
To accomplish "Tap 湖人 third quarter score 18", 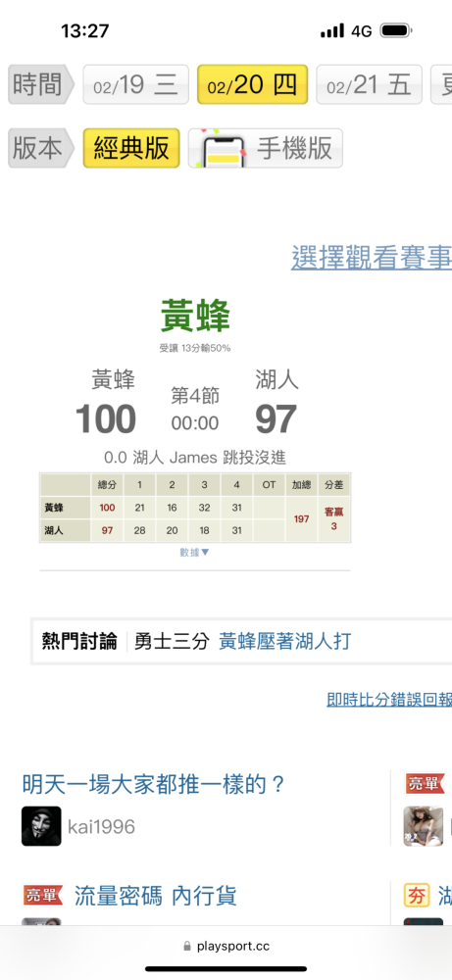I will 205,530.
